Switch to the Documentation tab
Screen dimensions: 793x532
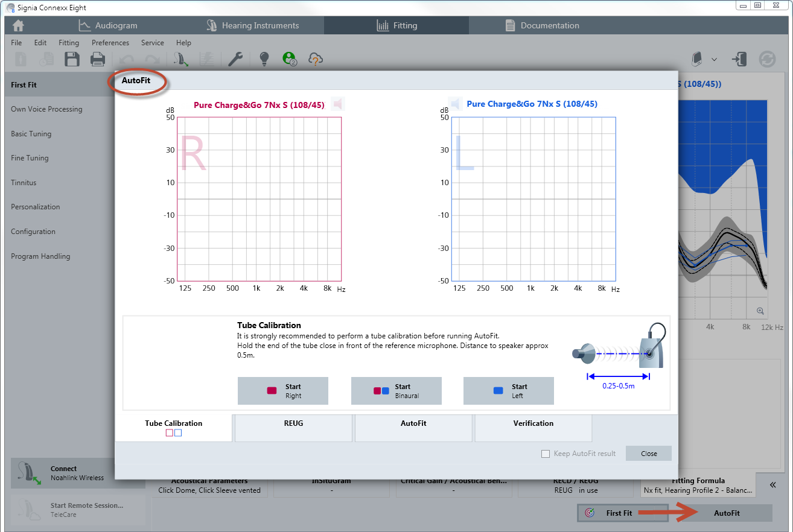coord(541,25)
